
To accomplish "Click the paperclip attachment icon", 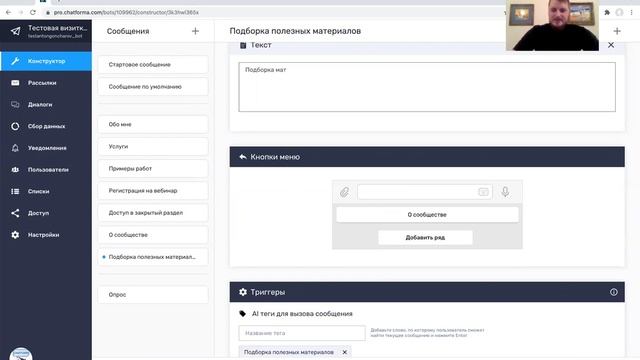I will click(x=344, y=192).
